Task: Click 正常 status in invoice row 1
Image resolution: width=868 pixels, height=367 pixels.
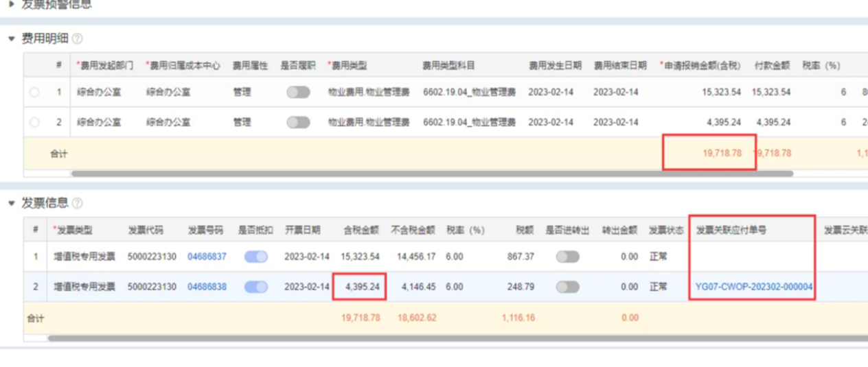Action: point(658,257)
